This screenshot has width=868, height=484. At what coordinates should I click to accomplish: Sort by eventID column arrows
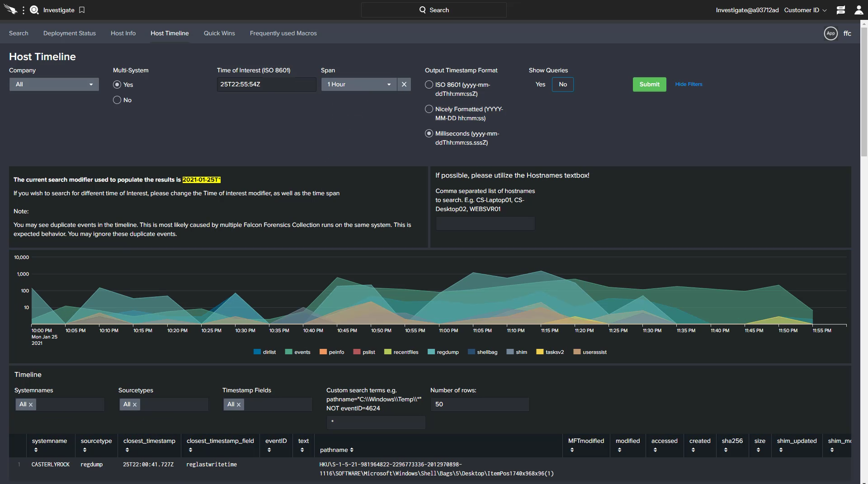coord(269,450)
